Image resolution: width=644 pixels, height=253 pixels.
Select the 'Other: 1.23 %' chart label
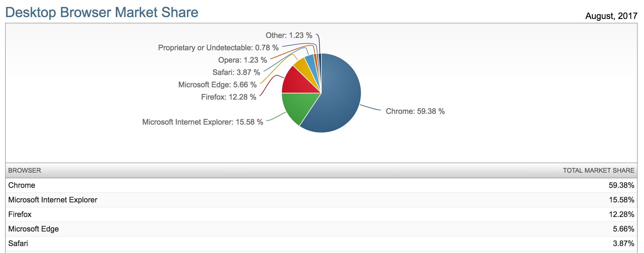(289, 35)
